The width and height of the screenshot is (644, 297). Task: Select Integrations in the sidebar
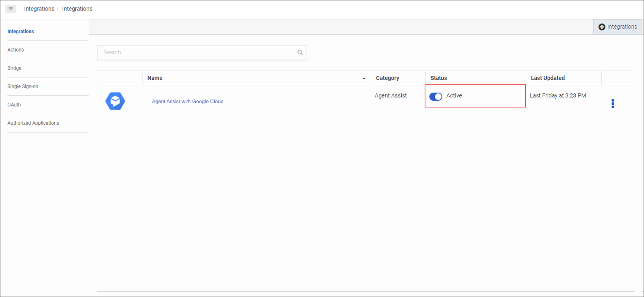pyautogui.click(x=21, y=31)
